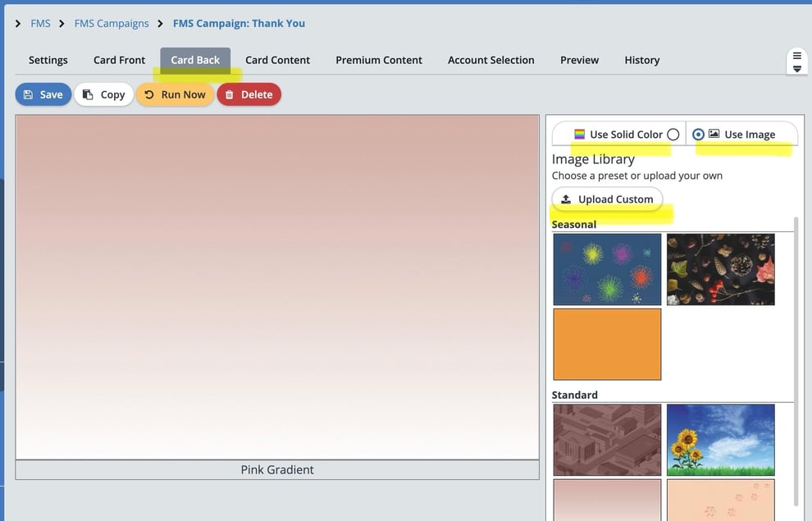Screen dimensions: 812x521
Task: View the History tab
Action: 642,60
